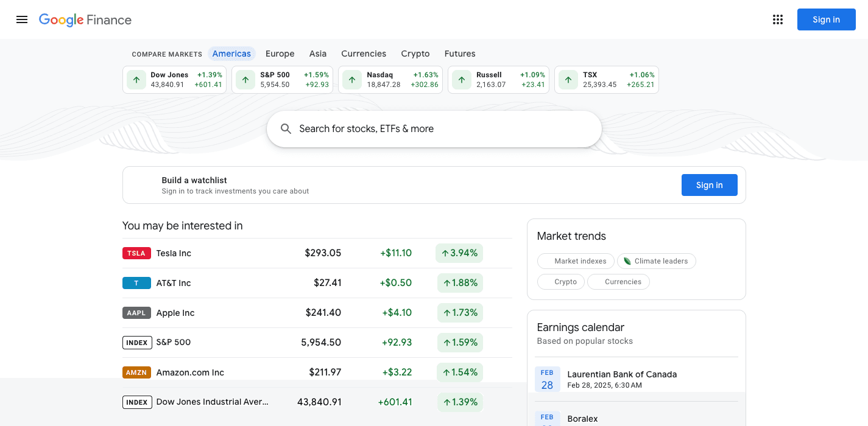Open the Apple Inc stock row
Screen dimensions: 868x426
click(x=317, y=313)
